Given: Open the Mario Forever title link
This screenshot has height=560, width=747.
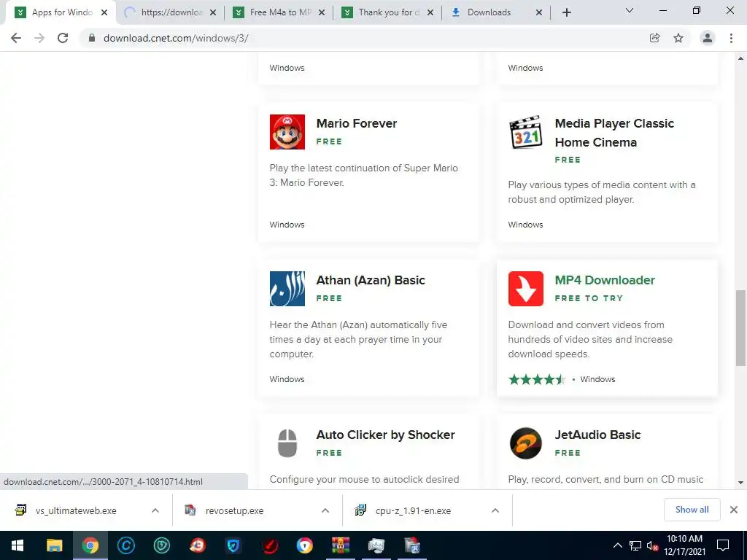Looking at the screenshot, I should [x=356, y=123].
